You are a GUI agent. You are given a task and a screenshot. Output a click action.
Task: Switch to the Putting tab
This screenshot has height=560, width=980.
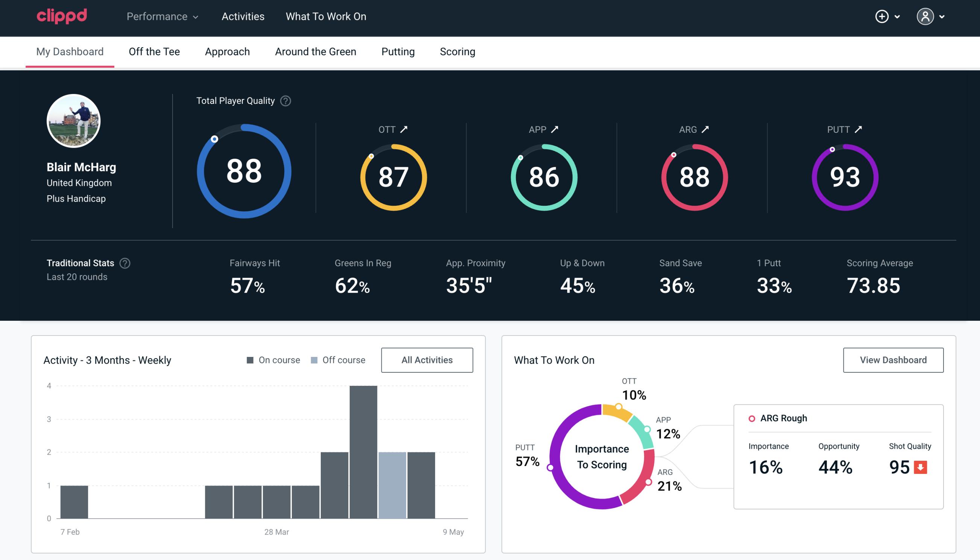[x=399, y=51]
